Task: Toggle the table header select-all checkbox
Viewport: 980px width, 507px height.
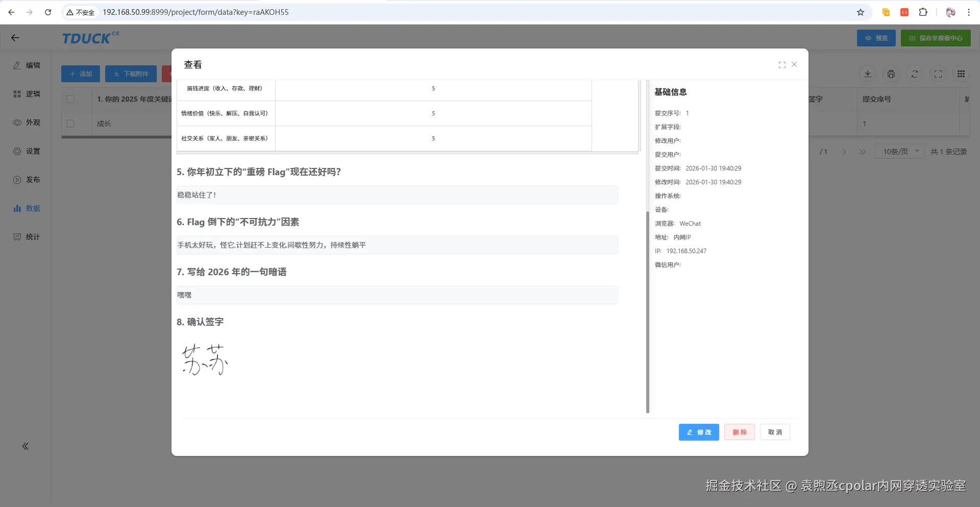Action: 70,99
